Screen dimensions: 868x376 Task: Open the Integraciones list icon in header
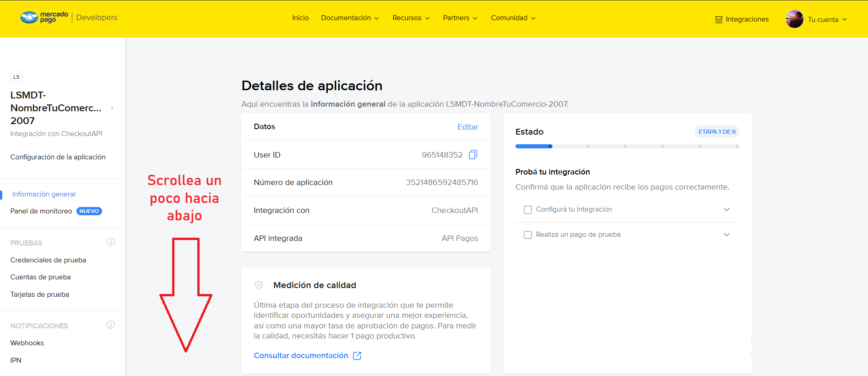[719, 20]
